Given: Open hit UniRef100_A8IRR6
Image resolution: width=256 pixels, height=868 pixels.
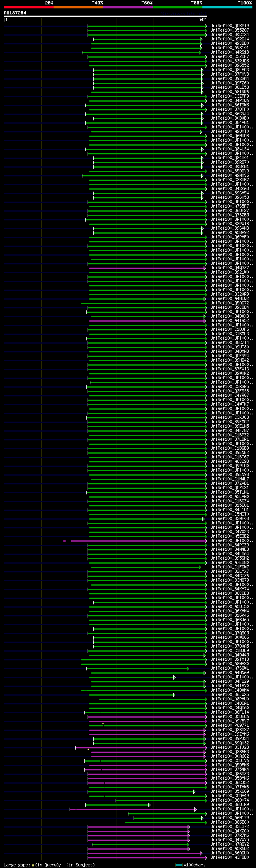Looking at the screenshot, I should [x=230, y=92].
